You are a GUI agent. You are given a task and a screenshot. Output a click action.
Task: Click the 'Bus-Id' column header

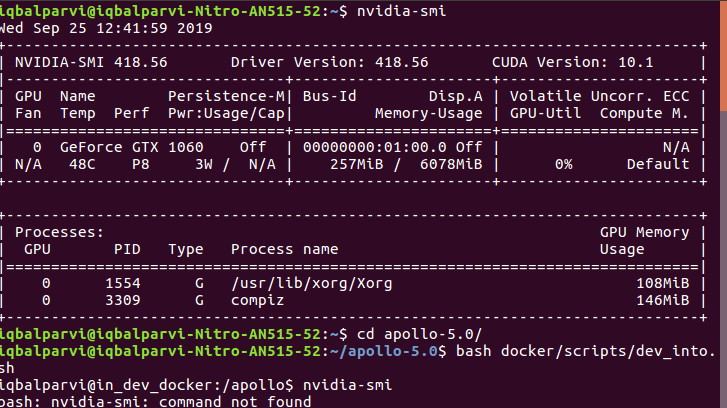[x=330, y=96]
